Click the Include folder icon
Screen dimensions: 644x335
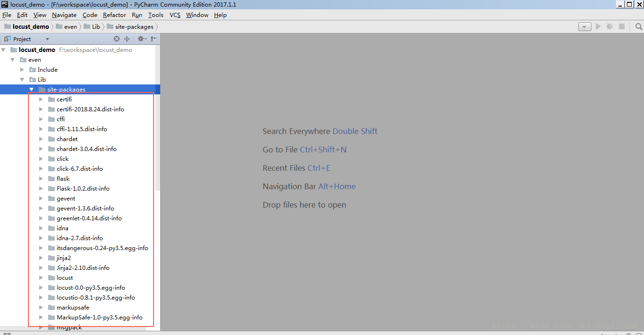33,70
